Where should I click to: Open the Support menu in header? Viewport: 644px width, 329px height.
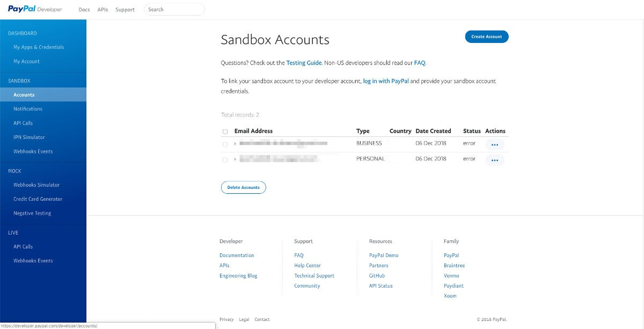pyautogui.click(x=125, y=10)
